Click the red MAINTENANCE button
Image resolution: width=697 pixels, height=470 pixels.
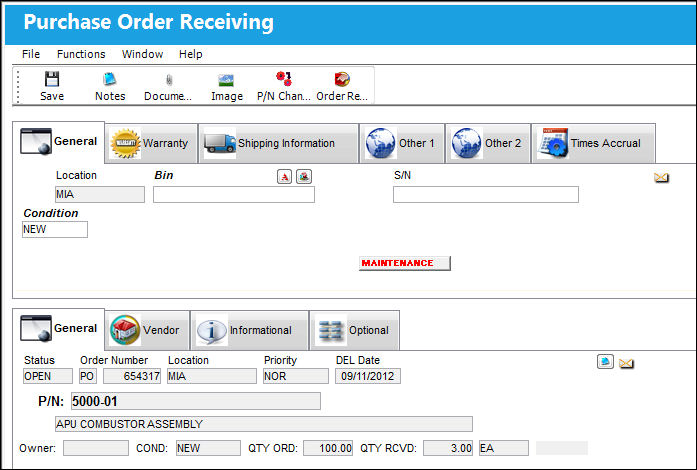pyautogui.click(x=405, y=263)
